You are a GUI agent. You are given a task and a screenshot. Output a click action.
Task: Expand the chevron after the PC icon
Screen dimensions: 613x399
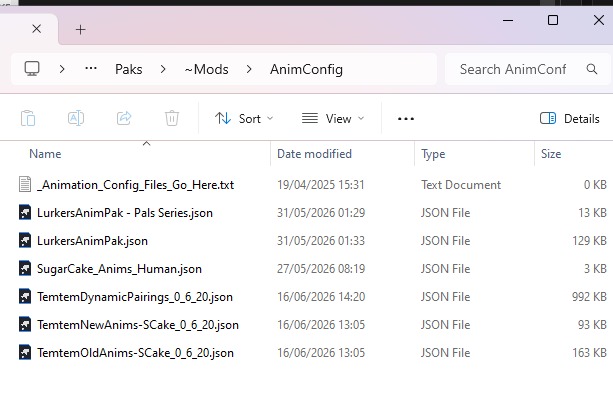62,69
